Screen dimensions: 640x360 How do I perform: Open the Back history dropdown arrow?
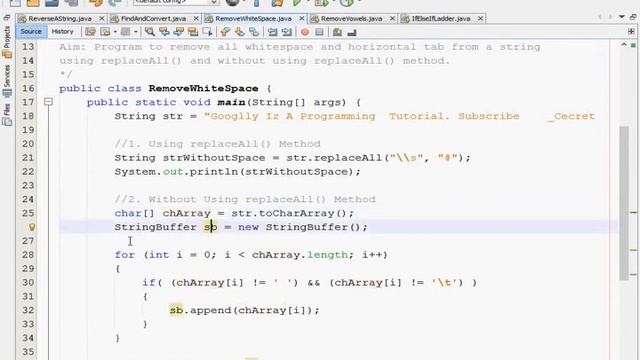(x=115, y=32)
